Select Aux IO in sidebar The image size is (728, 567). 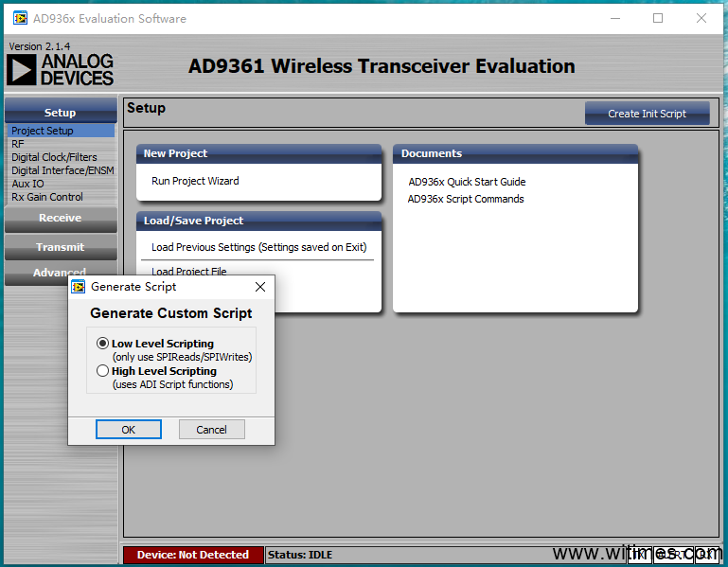click(x=27, y=184)
